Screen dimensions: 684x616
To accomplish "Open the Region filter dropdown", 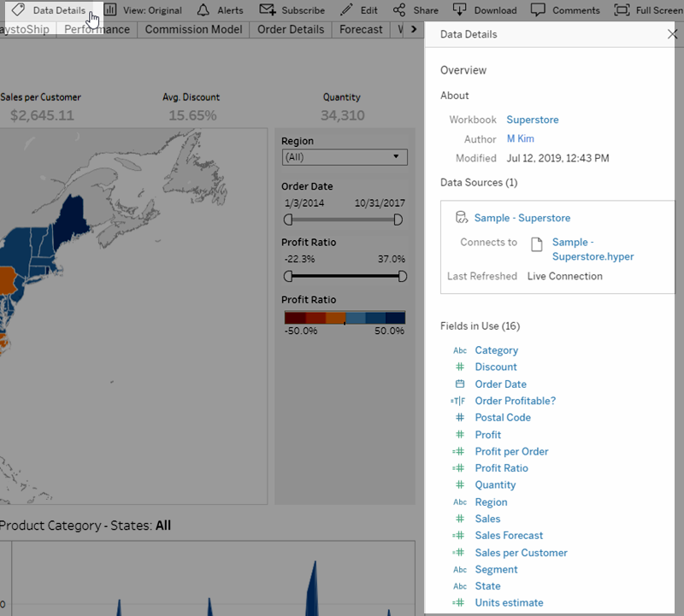I will 345,157.
